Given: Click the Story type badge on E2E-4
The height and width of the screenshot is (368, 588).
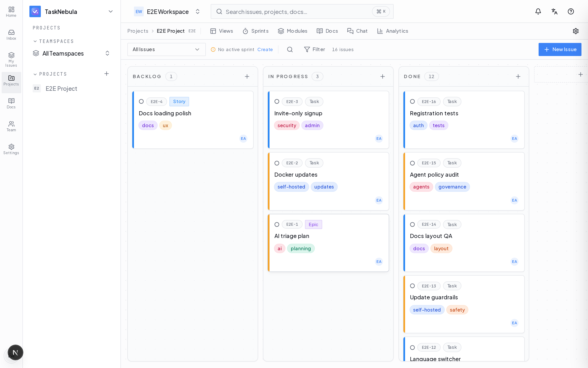Looking at the screenshot, I should point(179,101).
